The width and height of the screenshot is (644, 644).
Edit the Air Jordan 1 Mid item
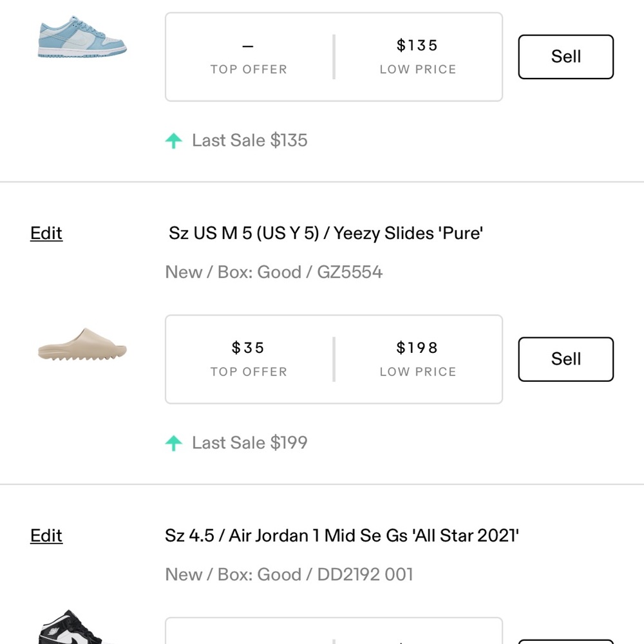pos(46,536)
